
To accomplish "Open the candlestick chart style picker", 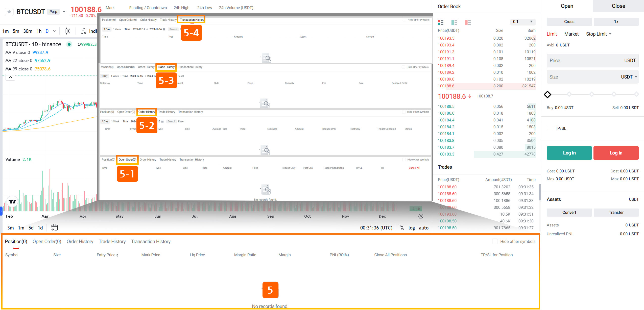I will (68, 31).
